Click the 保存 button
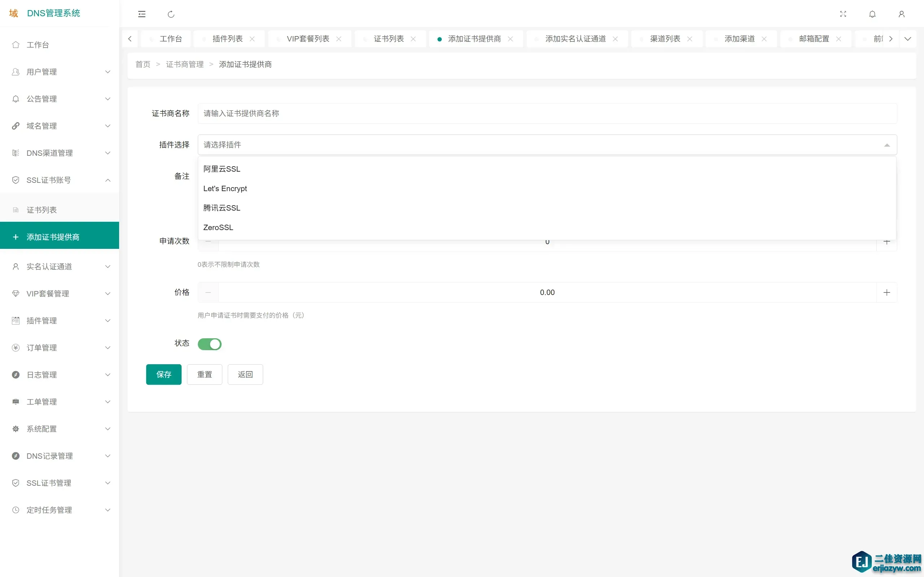 (x=164, y=374)
